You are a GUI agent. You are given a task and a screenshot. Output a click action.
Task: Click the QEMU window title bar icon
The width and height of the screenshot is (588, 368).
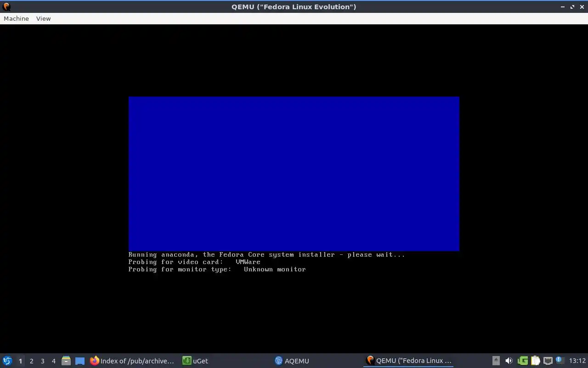point(6,6)
